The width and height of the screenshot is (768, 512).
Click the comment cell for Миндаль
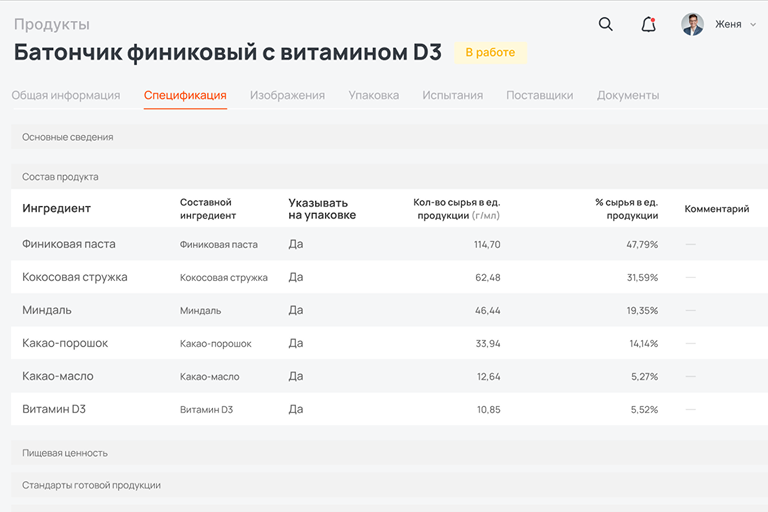(691, 311)
